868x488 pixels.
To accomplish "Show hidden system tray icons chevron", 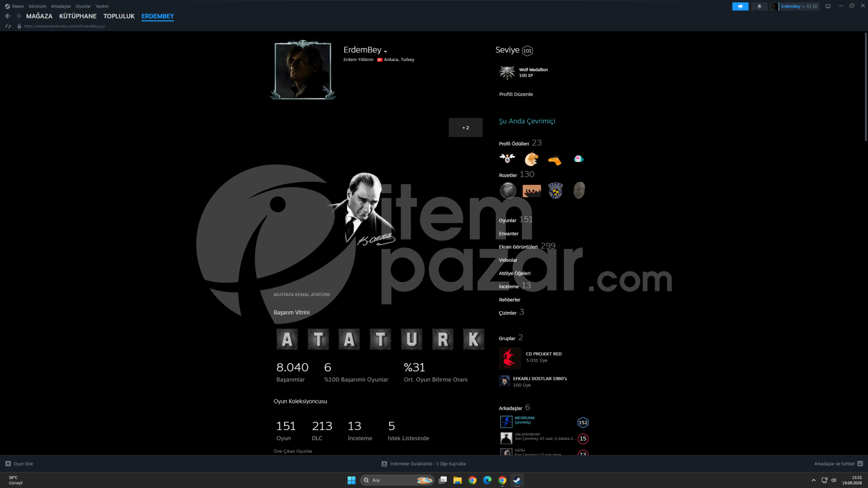I will (x=813, y=480).
